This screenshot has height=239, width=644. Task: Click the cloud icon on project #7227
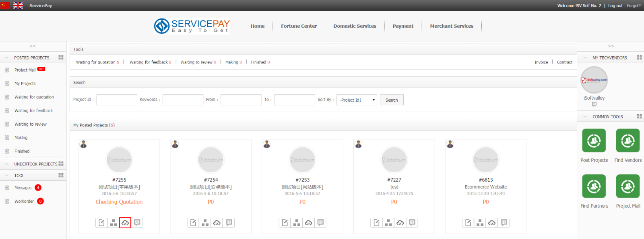tap(400, 223)
